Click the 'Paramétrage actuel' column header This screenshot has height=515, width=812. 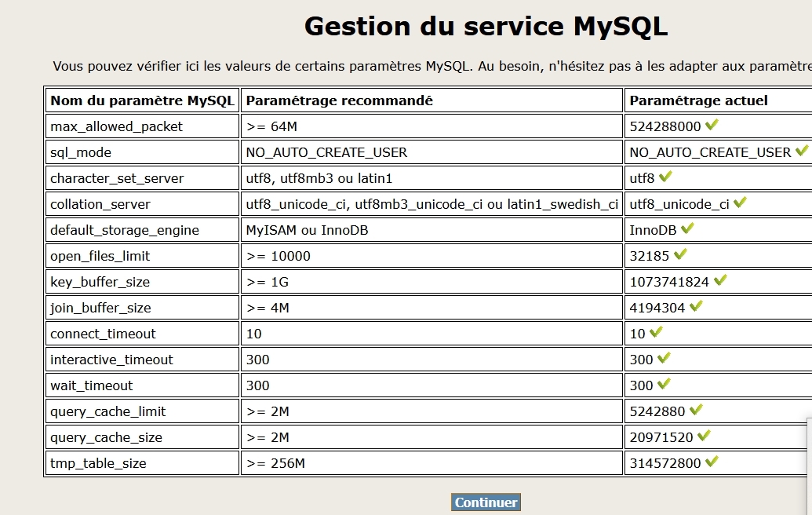698,100
